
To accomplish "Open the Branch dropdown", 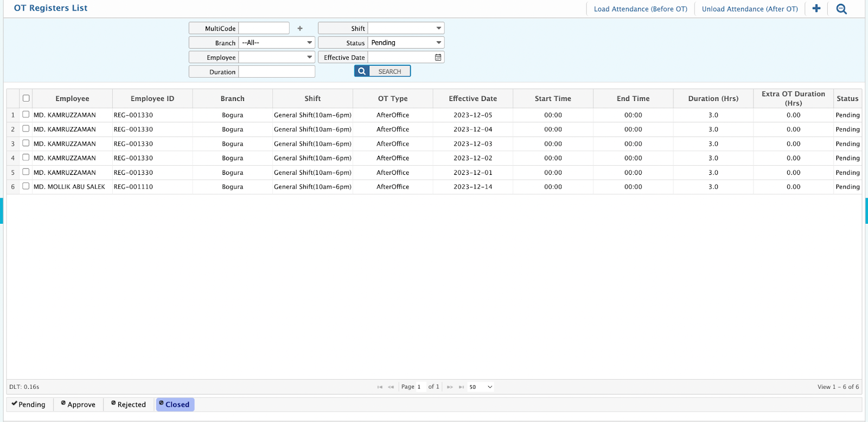I will click(x=277, y=43).
